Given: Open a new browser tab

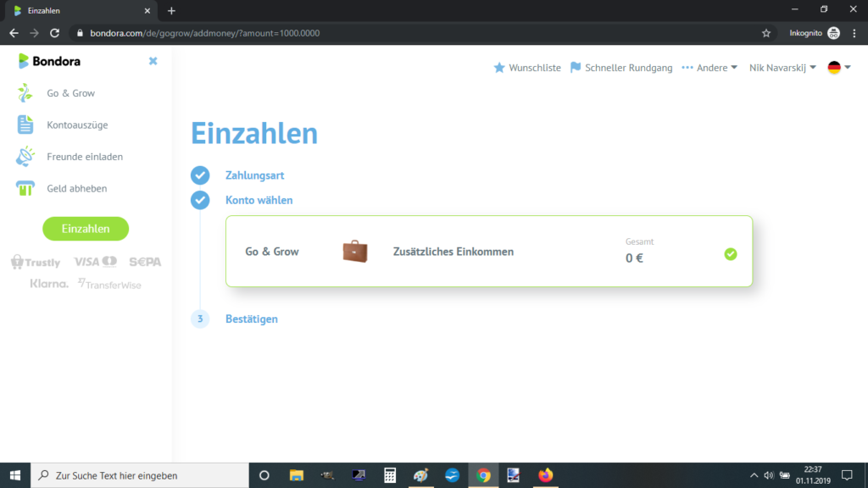Looking at the screenshot, I should click(x=171, y=10).
